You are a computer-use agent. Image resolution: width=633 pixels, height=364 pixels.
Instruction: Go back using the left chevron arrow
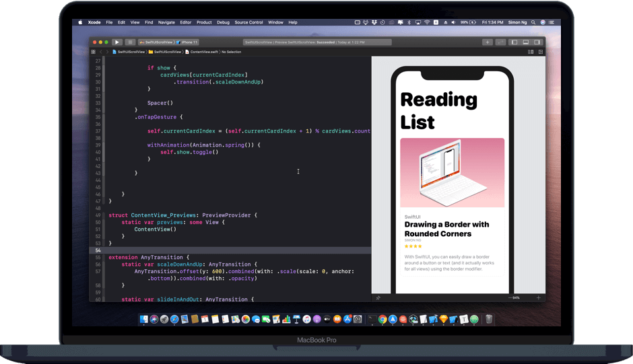(101, 52)
